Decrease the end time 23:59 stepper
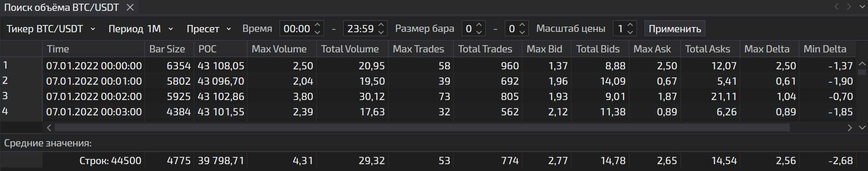 [x=381, y=32]
